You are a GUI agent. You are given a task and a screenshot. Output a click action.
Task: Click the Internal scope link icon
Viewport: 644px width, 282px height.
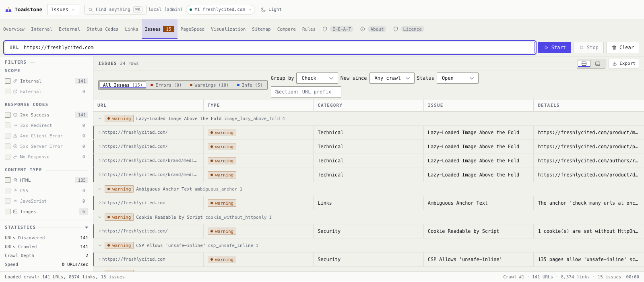[15, 81]
